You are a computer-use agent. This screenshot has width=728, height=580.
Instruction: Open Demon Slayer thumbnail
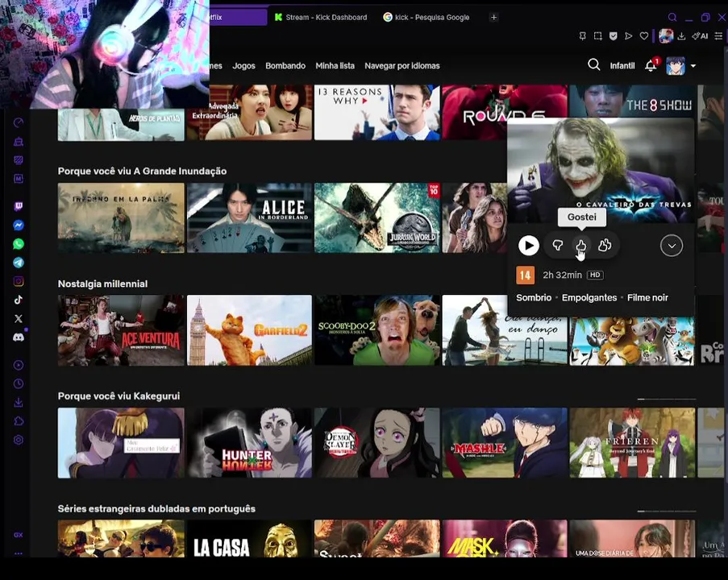point(377,443)
